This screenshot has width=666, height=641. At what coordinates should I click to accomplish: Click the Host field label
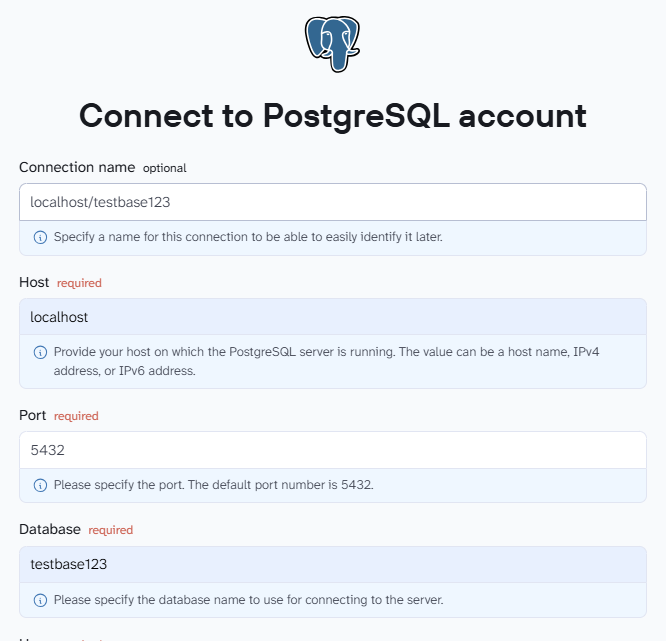click(x=34, y=282)
